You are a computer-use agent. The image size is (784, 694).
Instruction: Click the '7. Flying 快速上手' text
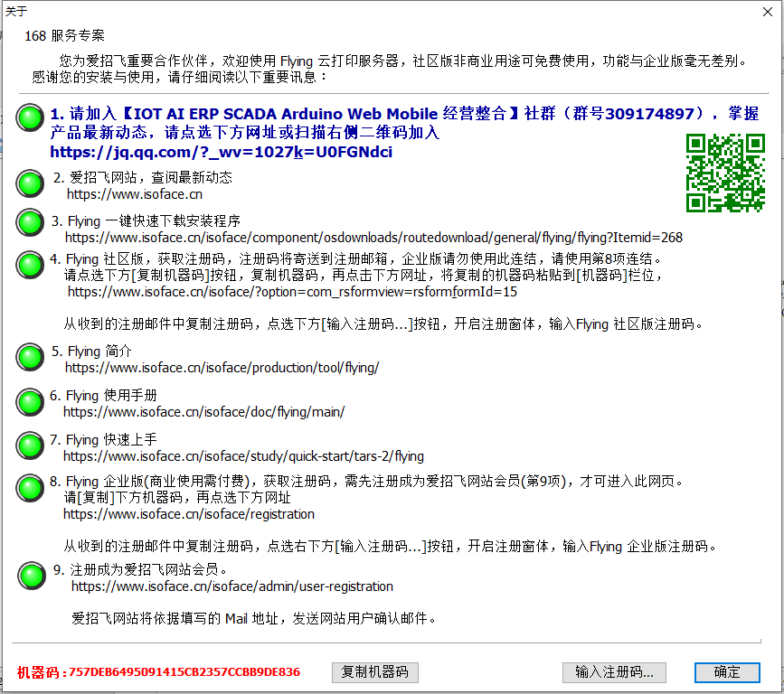103,440
